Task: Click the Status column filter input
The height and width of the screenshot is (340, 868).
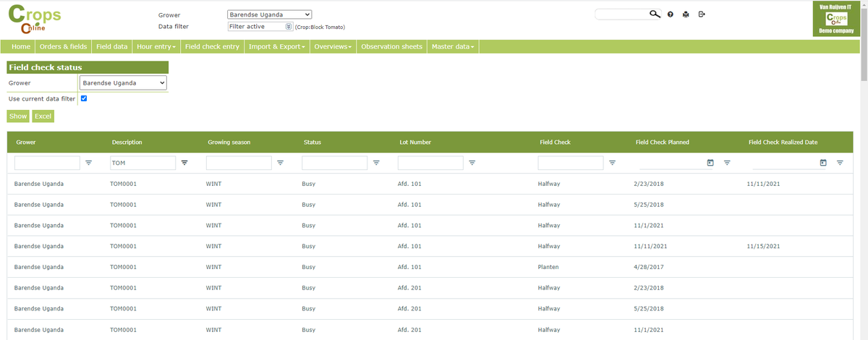Action: pyautogui.click(x=334, y=163)
